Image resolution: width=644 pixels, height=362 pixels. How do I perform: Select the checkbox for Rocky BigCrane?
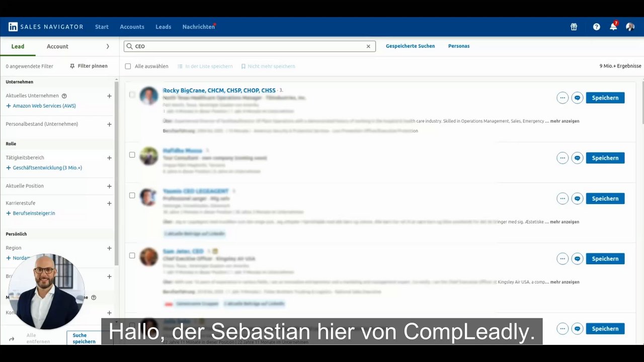click(x=132, y=95)
